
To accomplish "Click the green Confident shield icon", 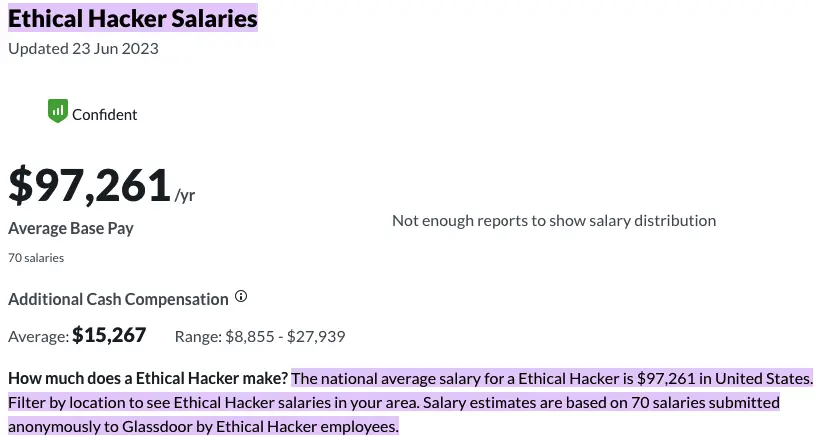I will click(x=57, y=111).
